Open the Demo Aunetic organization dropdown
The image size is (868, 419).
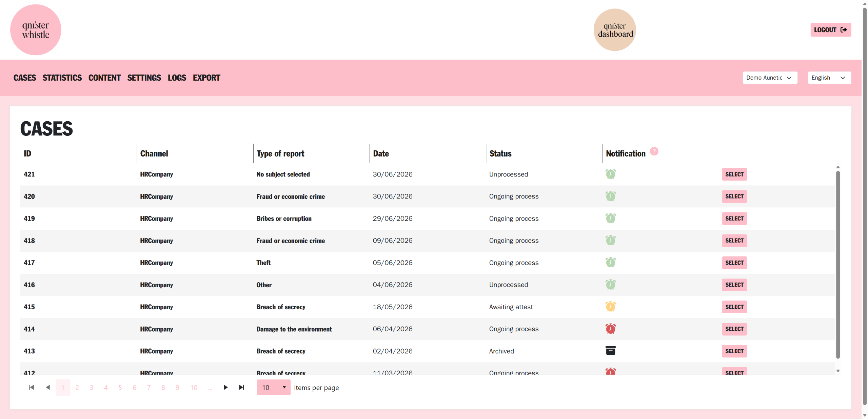click(770, 78)
